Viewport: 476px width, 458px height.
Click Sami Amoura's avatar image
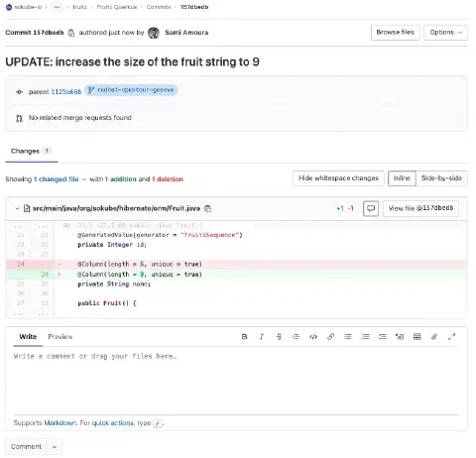coord(154,33)
